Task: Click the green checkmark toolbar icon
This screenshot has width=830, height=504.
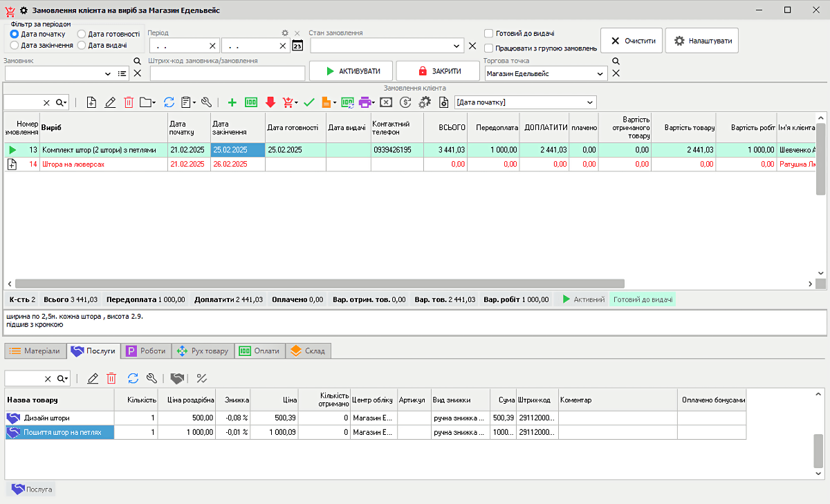Action: 309,102
